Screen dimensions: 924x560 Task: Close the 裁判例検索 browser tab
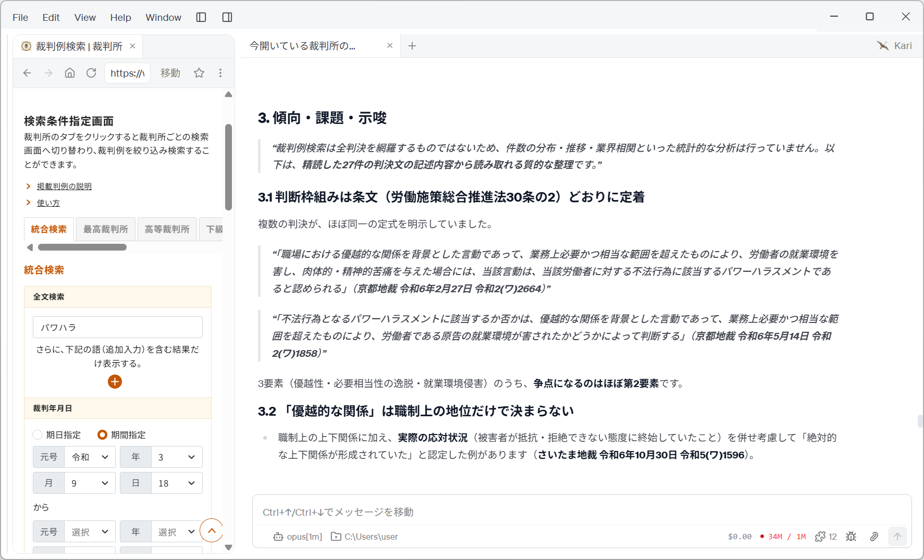(x=132, y=46)
